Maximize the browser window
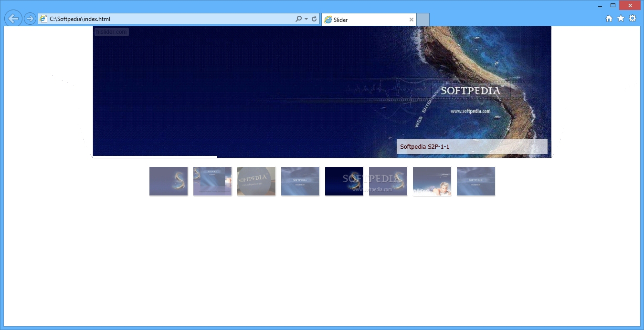Viewport: 644px width, 330px height. [x=613, y=6]
